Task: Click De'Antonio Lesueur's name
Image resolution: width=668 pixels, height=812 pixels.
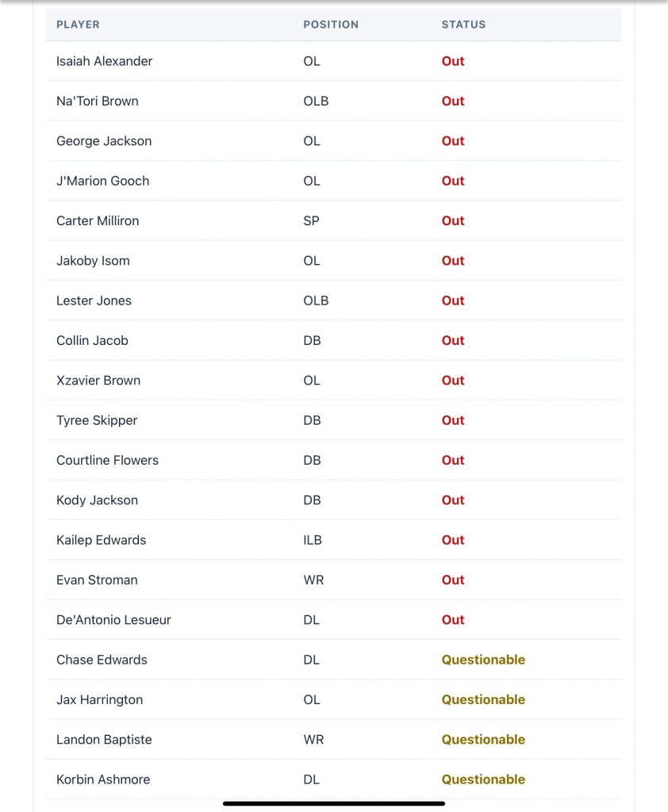Action: coord(113,620)
